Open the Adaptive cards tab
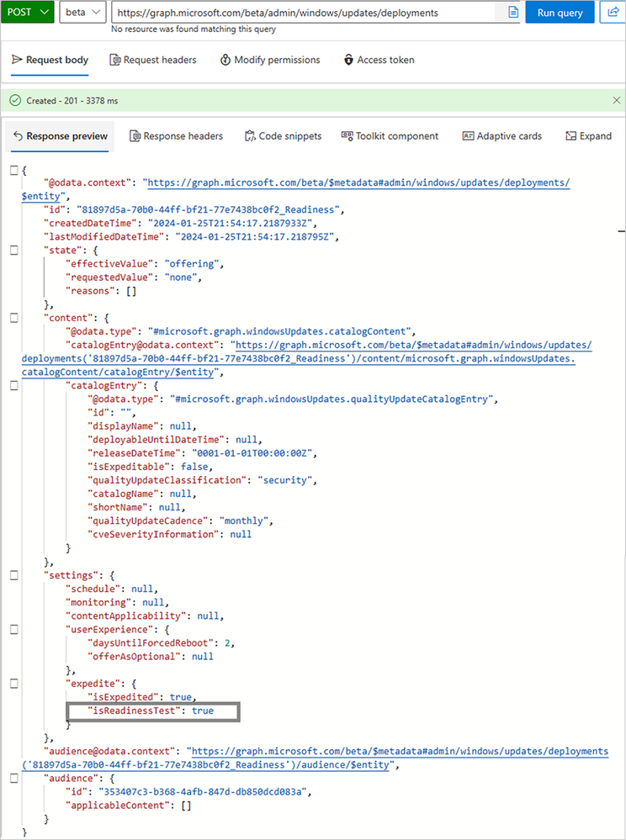 point(501,136)
